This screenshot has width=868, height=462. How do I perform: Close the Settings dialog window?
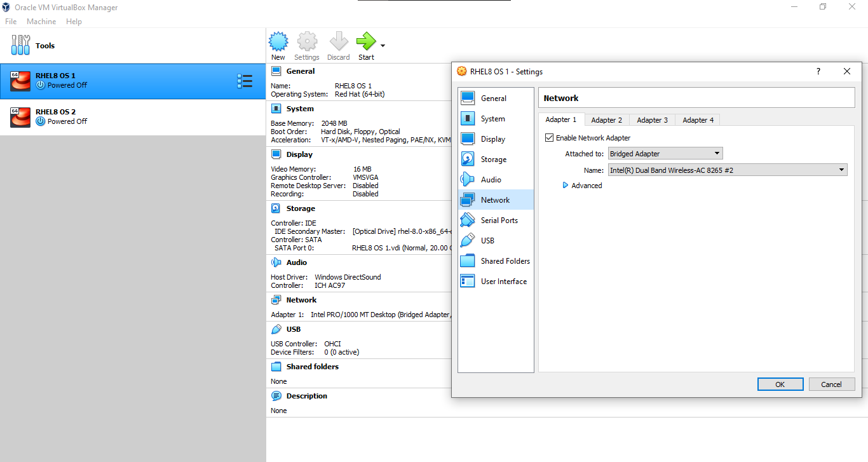pos(847,72)
